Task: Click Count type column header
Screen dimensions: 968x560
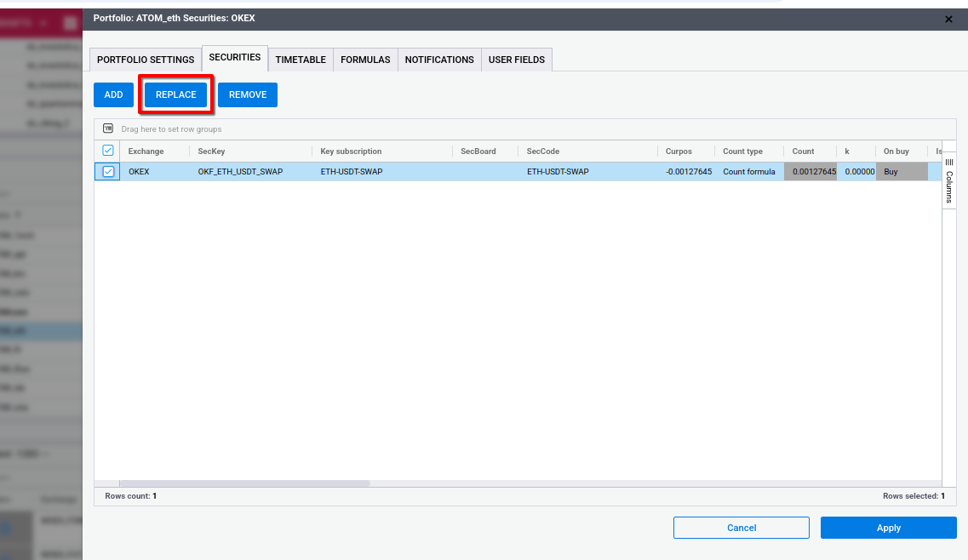Action: (x=742, y=151)
